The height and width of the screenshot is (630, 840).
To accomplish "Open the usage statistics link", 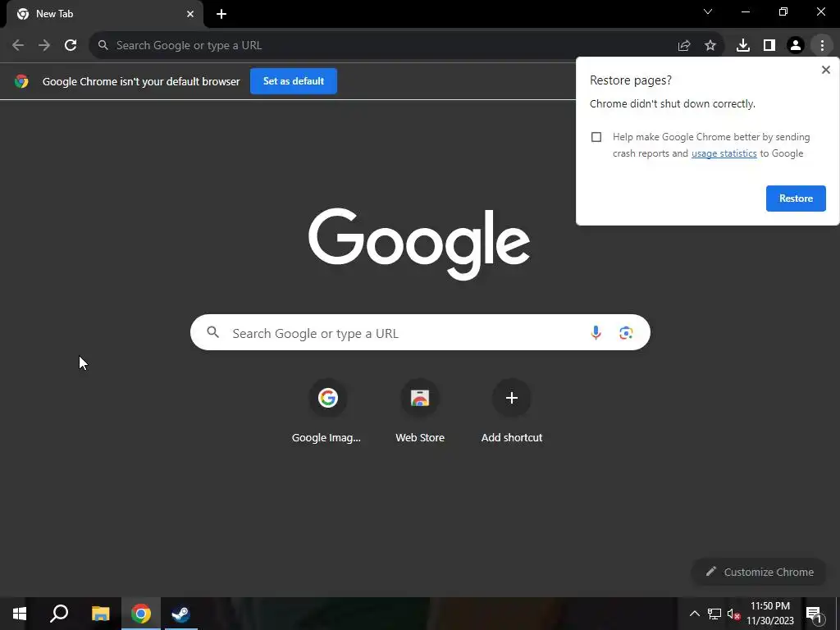I will 724,153.
